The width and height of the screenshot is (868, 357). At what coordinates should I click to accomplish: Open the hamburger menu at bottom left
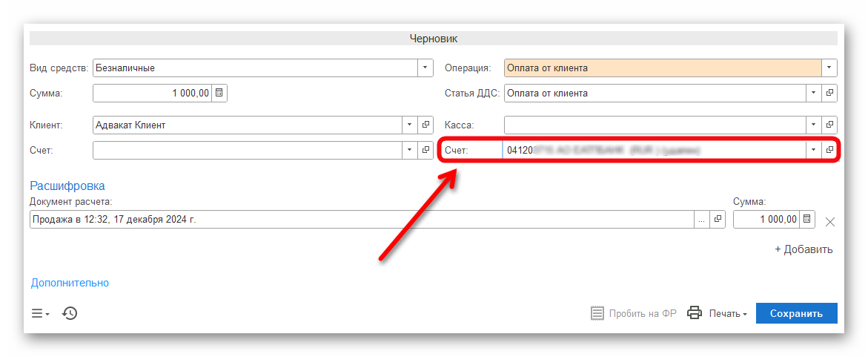pyautogui.click(x=40, y=313)
